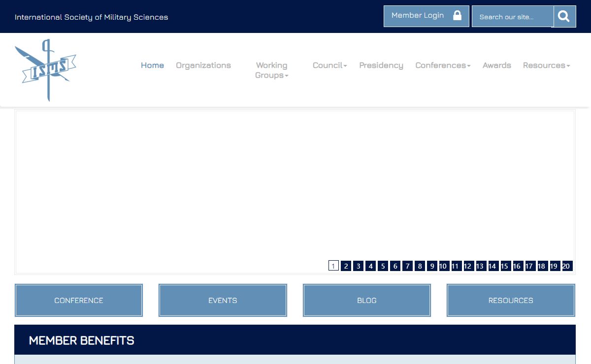Select slide 9 in slider pagination
The image size is (591, 364).
click(432, 266)
